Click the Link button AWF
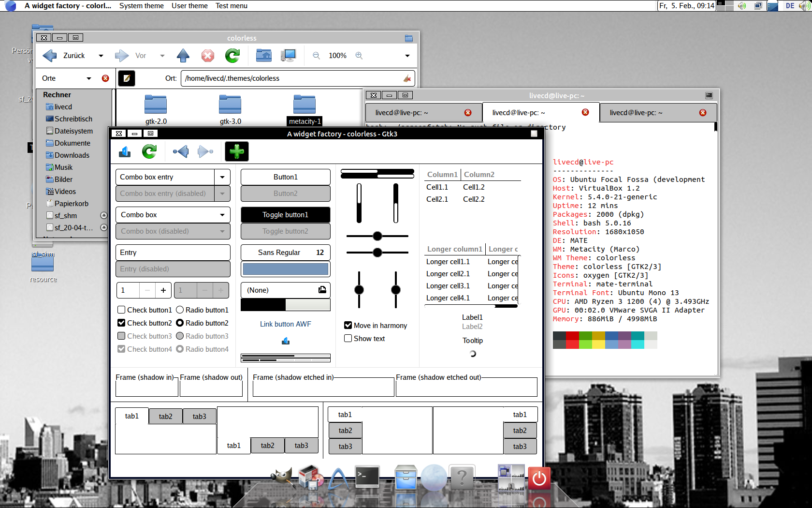Screen dimensions: 812x508 (285, 324)
